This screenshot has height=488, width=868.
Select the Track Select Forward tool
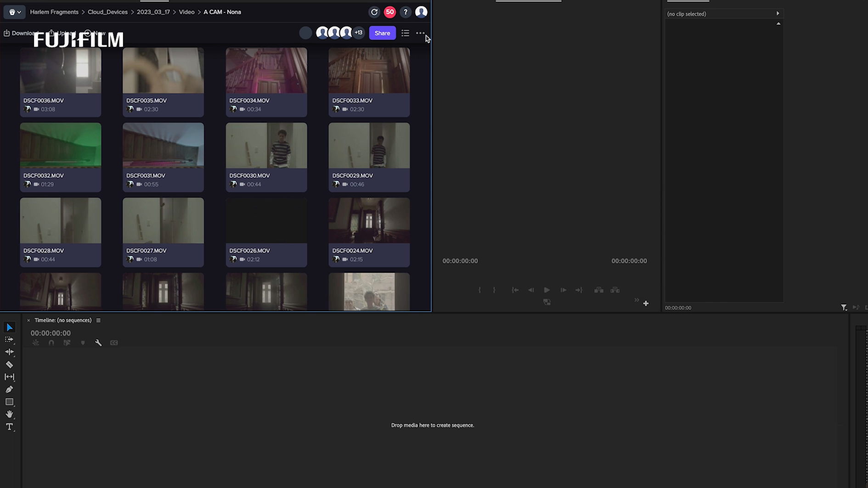(9, 340)
